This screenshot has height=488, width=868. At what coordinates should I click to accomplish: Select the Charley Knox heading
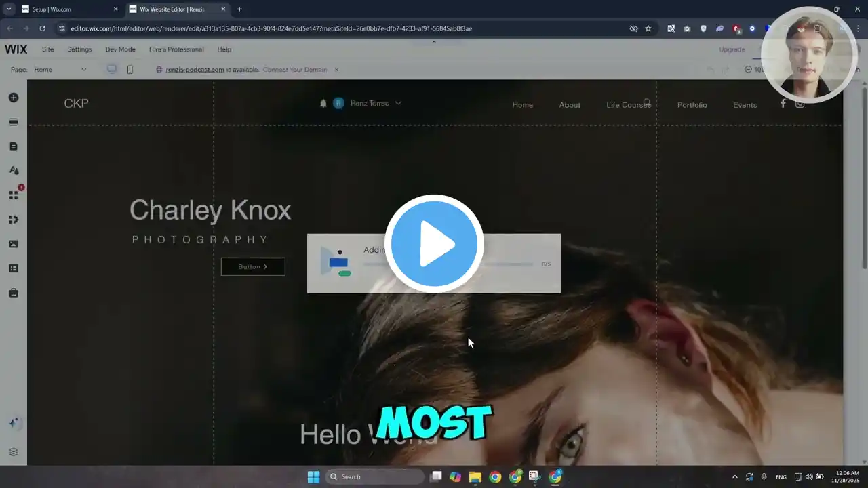coord(210,210)
